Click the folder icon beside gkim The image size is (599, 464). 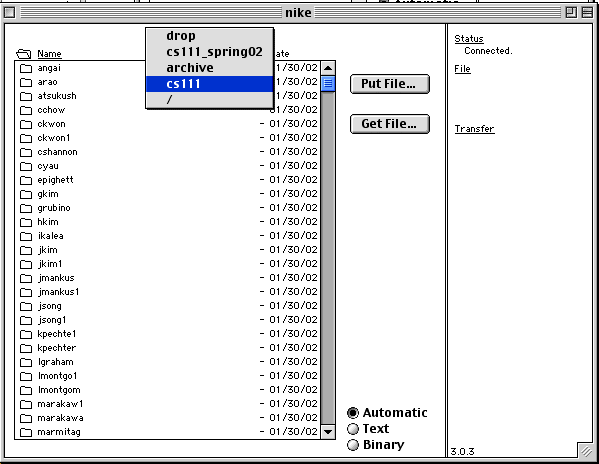(x=26, y=194)
